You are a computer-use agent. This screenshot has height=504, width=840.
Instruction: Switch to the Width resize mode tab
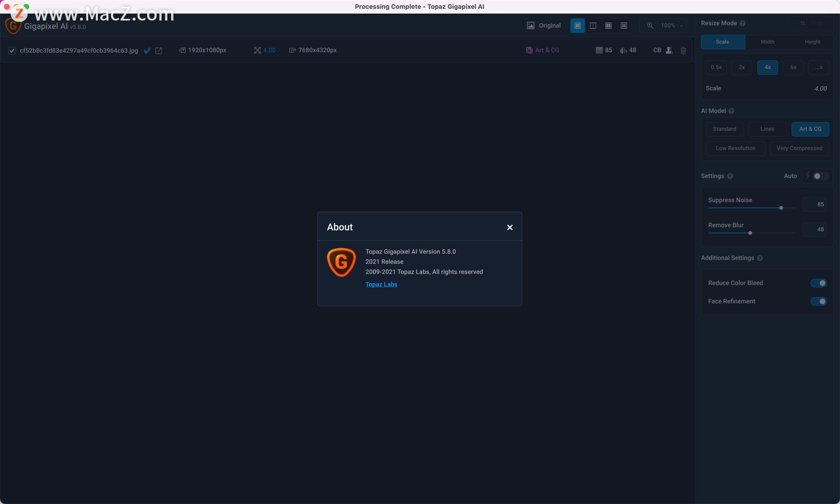[x=766, y=42]
